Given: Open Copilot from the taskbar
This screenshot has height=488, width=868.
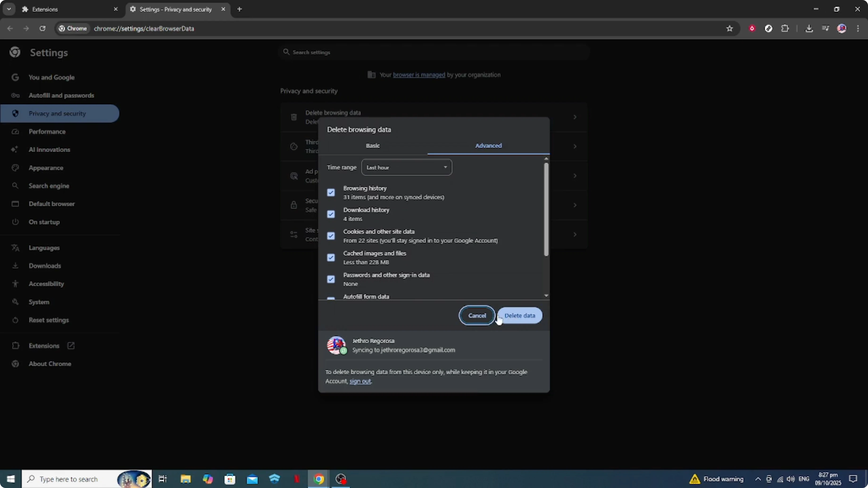Looking at the screenshot, I should click(x=208, y=479).
